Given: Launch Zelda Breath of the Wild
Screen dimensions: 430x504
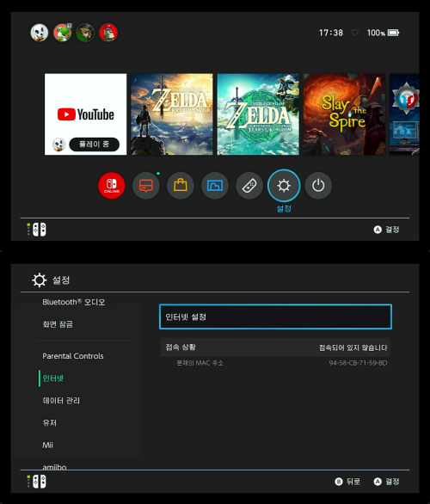Looking at the screenshot, I should point(172,114).
